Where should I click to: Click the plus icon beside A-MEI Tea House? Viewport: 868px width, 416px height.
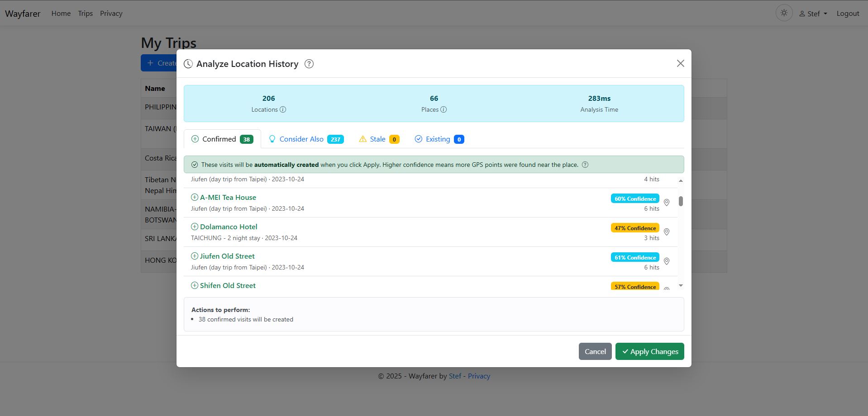coord(195,197)
